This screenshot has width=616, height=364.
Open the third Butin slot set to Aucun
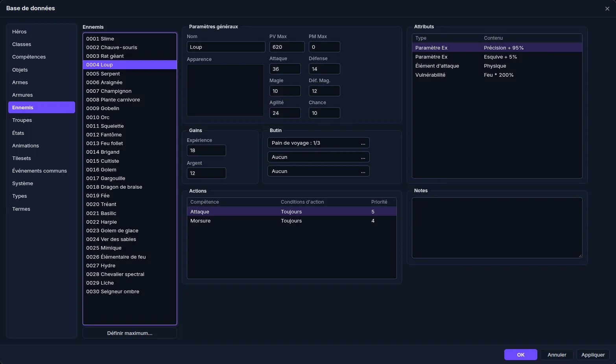pos(318,171)
